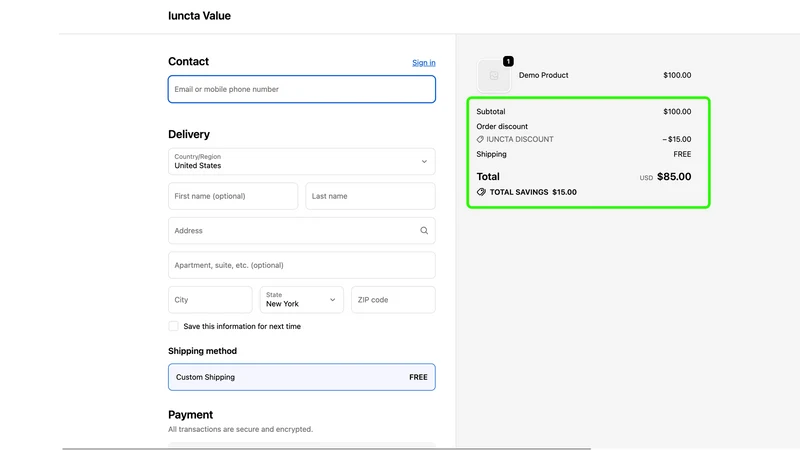Click the $85.00 total amount
The width and height of the screenshot is (800, 450).
tap(674, 177)
